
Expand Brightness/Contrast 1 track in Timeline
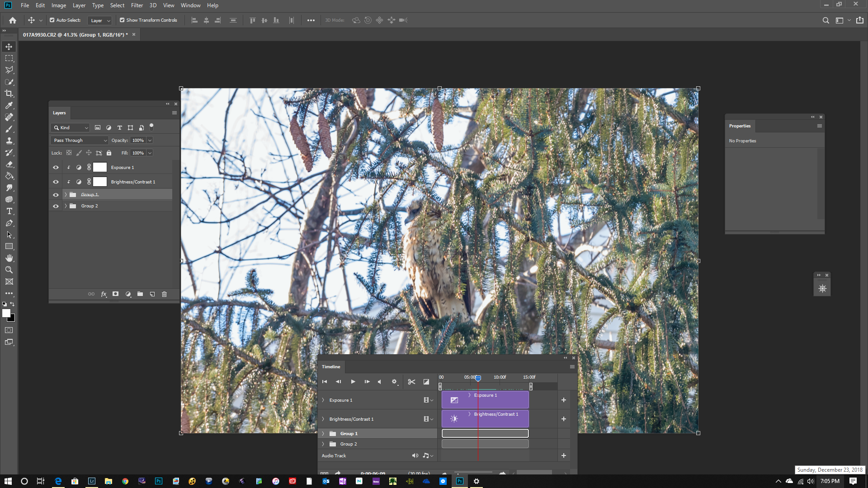(x=323, y=419)
